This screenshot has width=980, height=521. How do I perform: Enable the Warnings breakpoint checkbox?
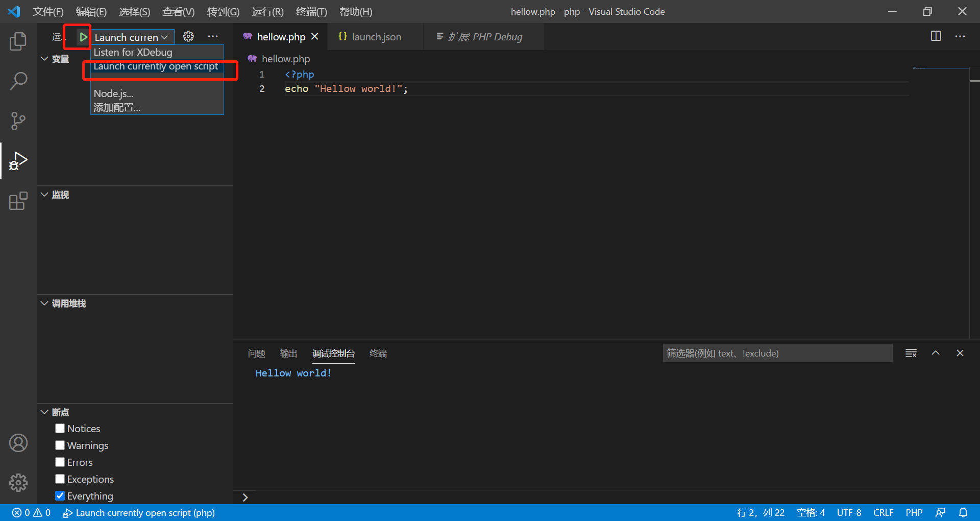[x=60, y=445]
